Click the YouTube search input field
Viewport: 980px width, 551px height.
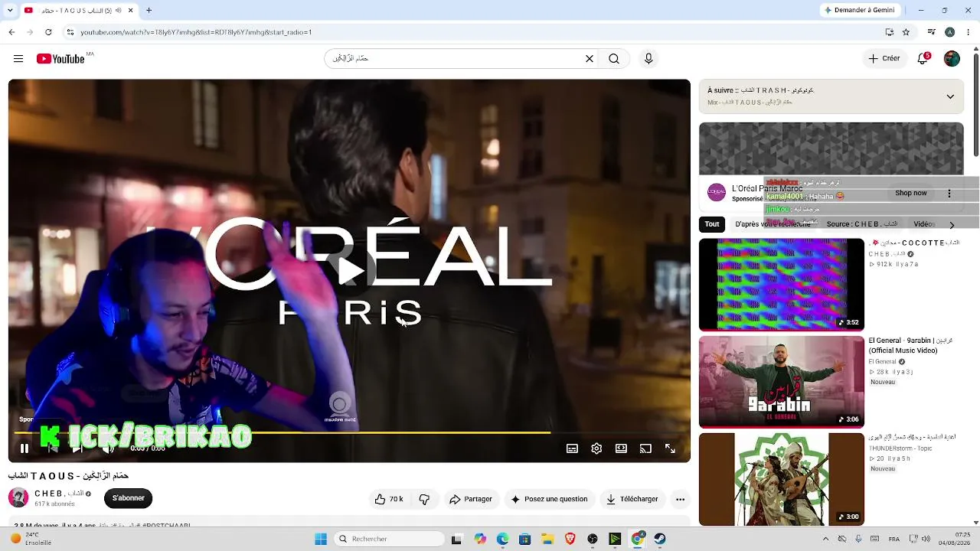click(x=456, y=59)
